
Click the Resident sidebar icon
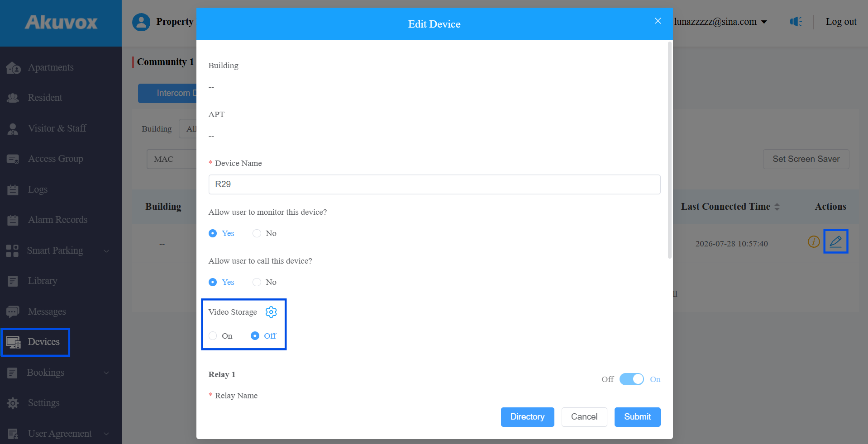(x=13, y=98)
